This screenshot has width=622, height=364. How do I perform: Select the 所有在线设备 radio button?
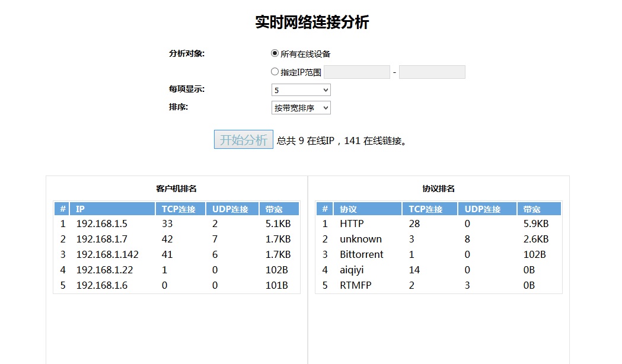point(275,53)
